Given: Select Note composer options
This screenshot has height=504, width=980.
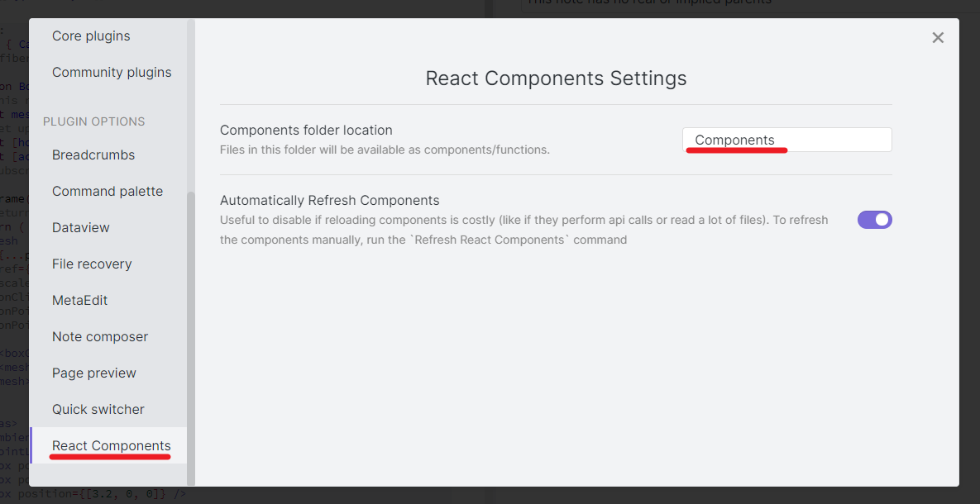Looking at the screenshot, I should click(x=100, y=337).
